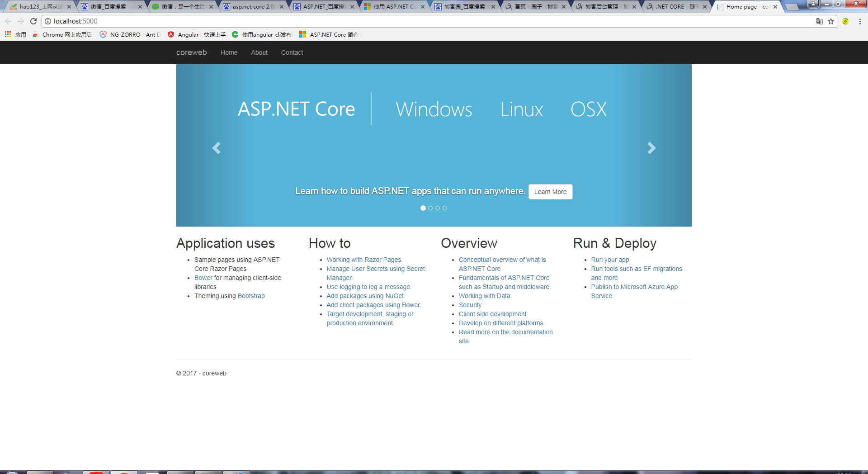Open the translate page icon
Viewport: 868px width, 474px height.
[x=819, y=21]
